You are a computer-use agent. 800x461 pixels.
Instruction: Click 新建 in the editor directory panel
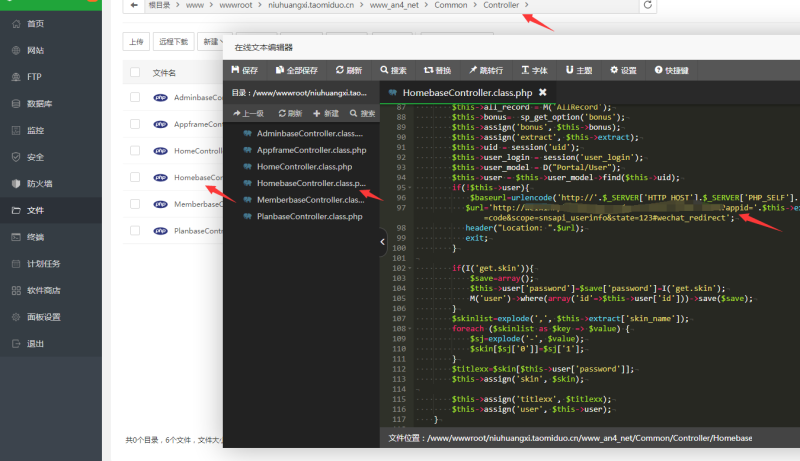326,113
